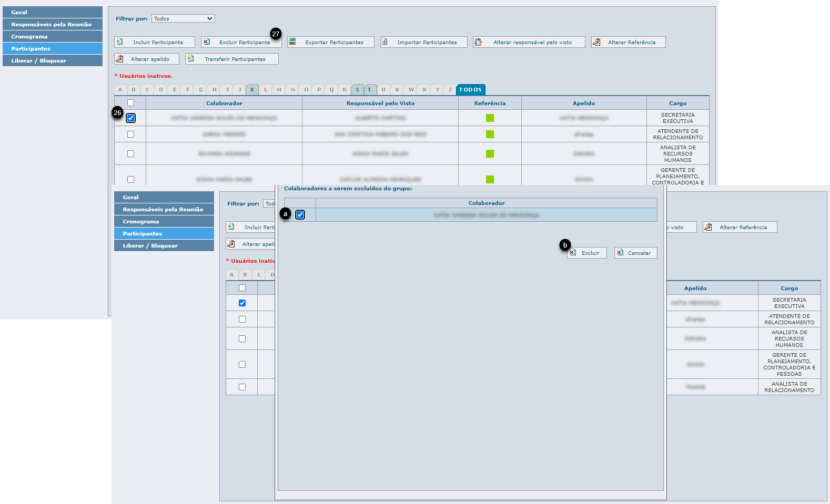Click the Excluir button label in the dialog
This screenshot has width=830, height=504.
pos(590,253)
